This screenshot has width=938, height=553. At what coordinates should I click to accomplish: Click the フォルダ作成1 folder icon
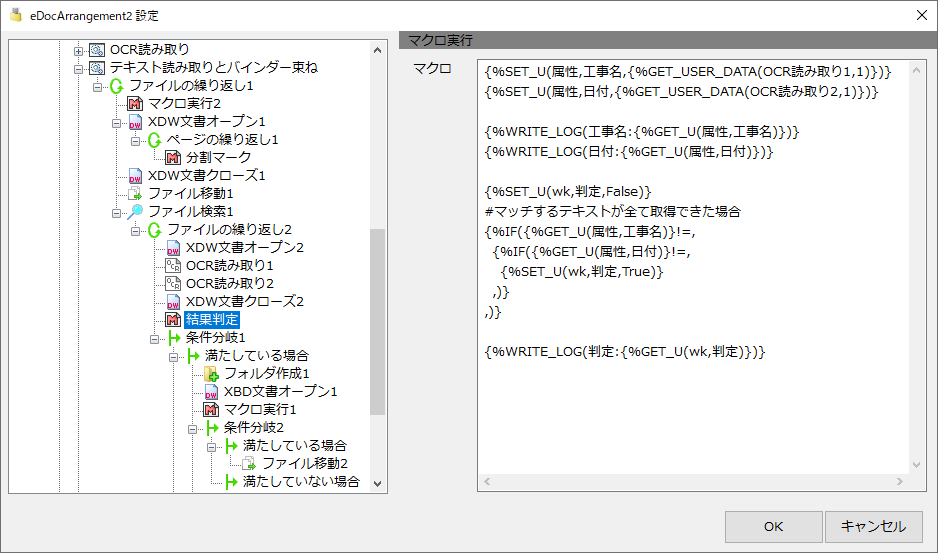[x=211, y=374]
